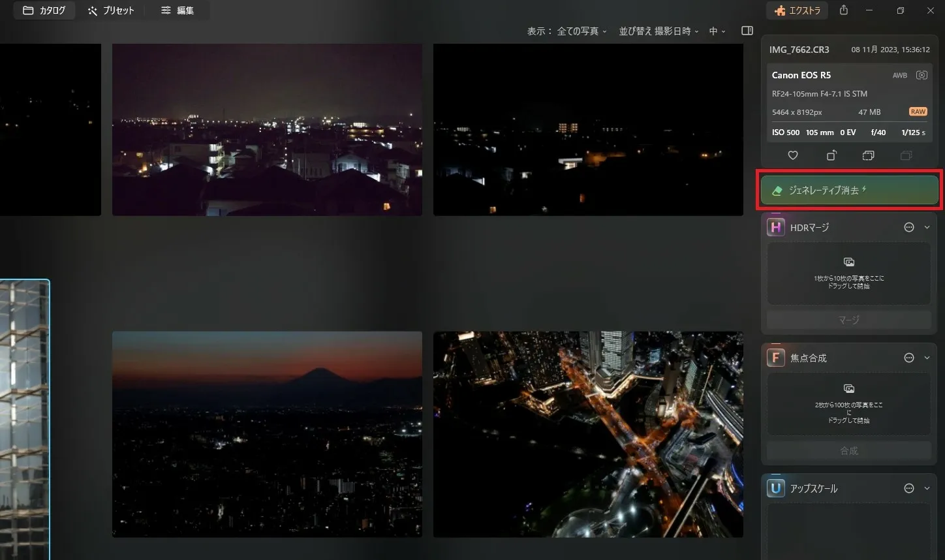Click the ジェネレーティブ消去 button

849,191
